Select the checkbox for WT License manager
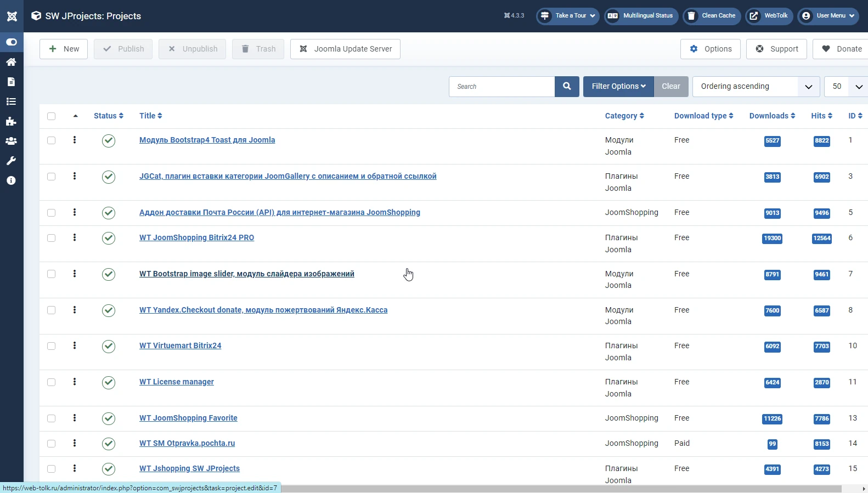This screenshot has width=868, height=493. [x=52, y=382]
